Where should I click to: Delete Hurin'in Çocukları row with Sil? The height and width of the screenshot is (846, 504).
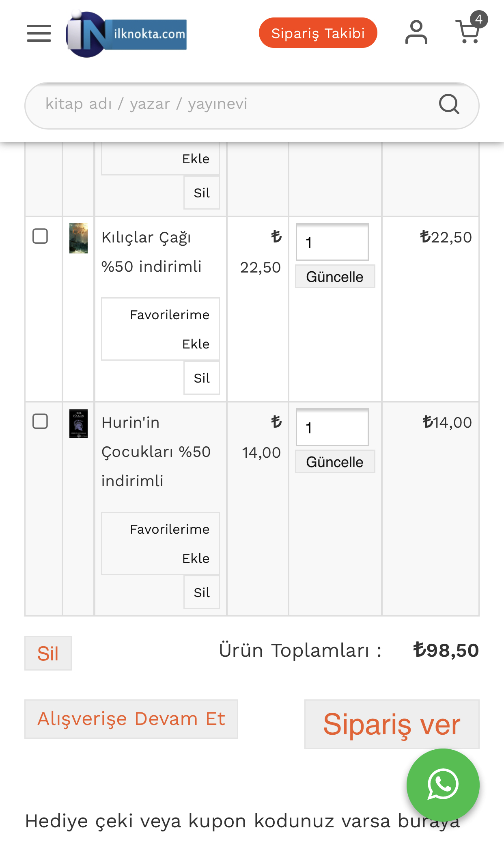click(202, 593)
